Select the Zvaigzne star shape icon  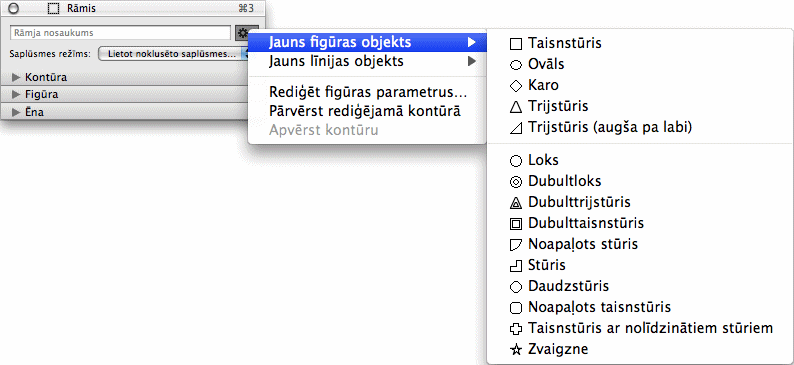(515, 349)
